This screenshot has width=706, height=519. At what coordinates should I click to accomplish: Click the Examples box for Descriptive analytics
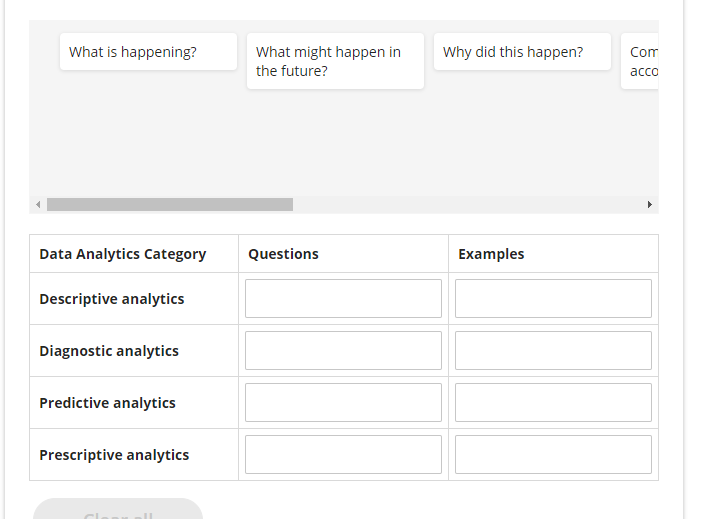click(553, 299)
